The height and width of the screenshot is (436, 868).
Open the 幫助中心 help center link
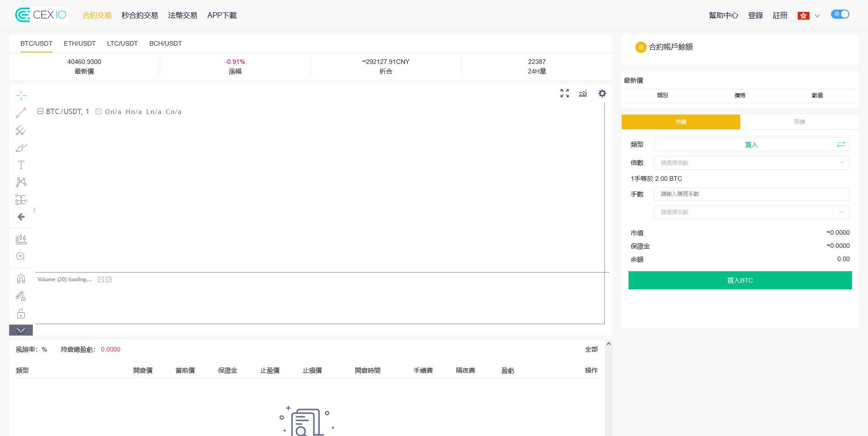(723, 16)
